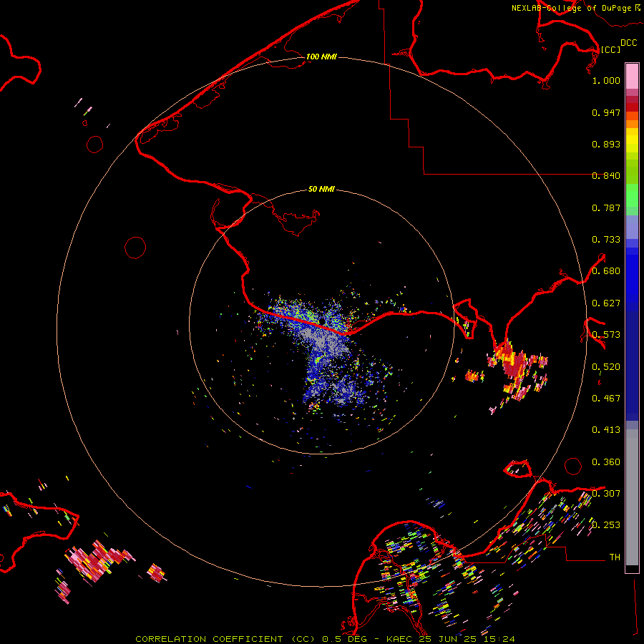Click the TH threshold label
The image size is (644, 644).
point(615,557)
